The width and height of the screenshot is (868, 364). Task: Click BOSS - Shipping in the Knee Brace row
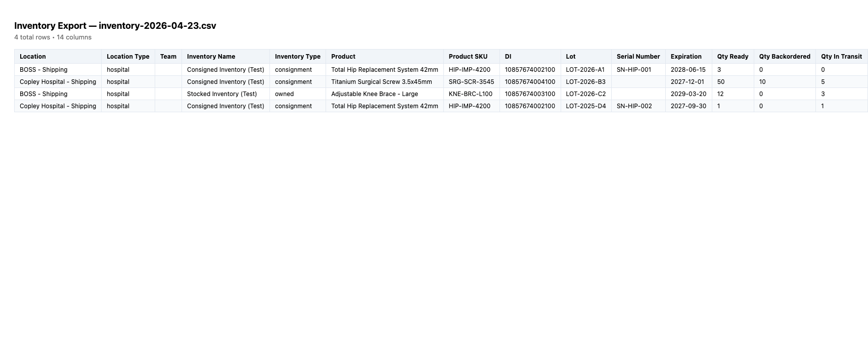[43, 94]
